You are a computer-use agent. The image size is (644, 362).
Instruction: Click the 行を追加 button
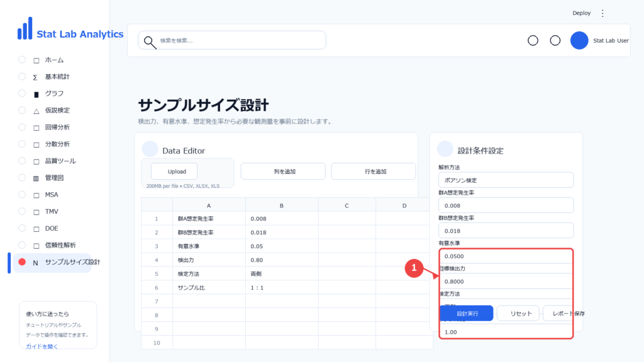(x=374, y=172)
